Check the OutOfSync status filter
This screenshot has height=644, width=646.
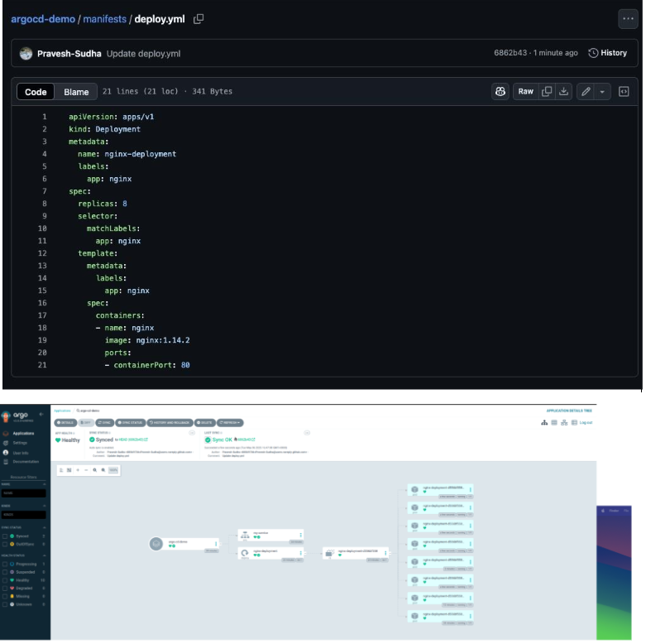[5, 544]
